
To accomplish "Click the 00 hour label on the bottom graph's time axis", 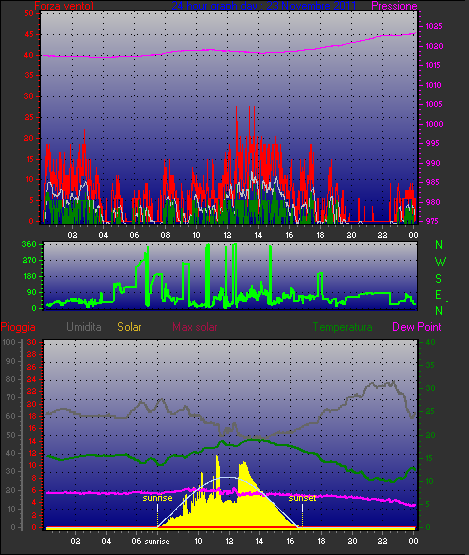I will click(x=413, y=541).
